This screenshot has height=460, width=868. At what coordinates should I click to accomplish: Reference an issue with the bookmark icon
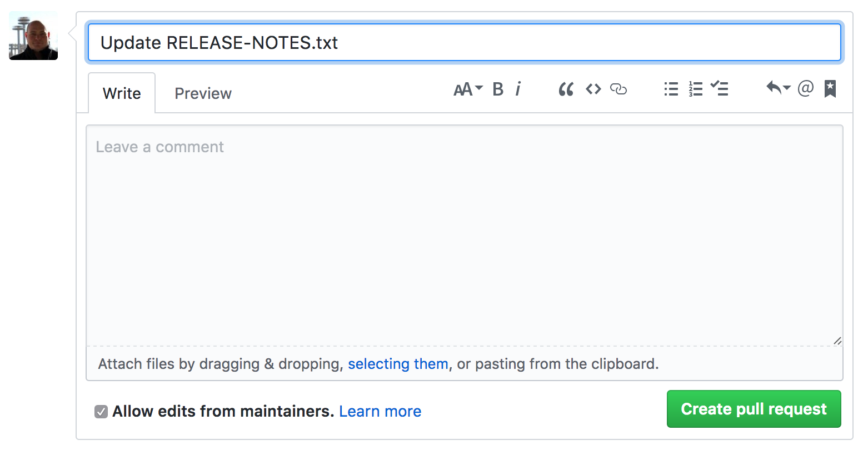tap(830, 89)
